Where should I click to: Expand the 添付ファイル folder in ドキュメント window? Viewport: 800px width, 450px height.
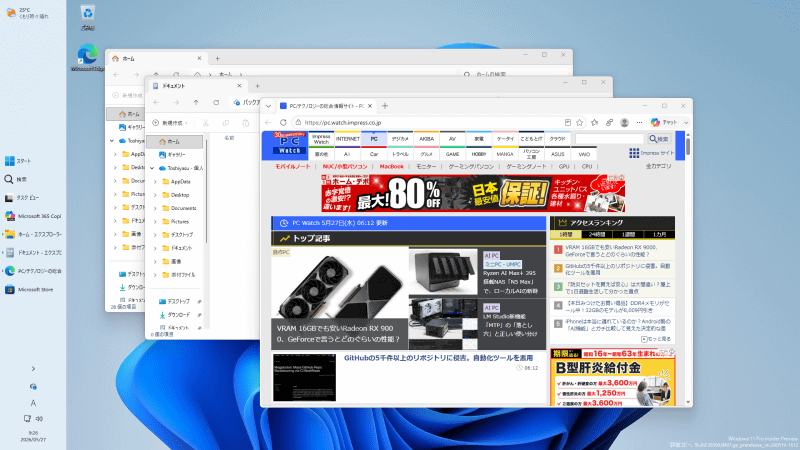(155, 274)
